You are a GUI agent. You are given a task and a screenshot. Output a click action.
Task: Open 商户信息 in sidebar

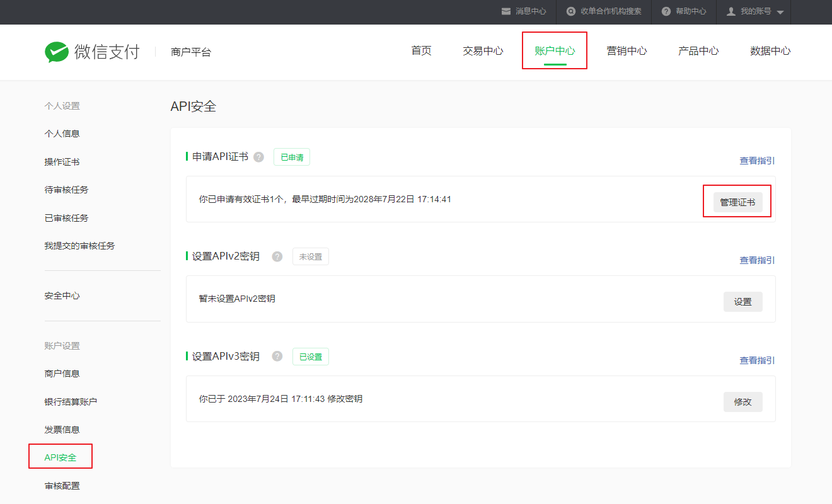pos(62,374)
